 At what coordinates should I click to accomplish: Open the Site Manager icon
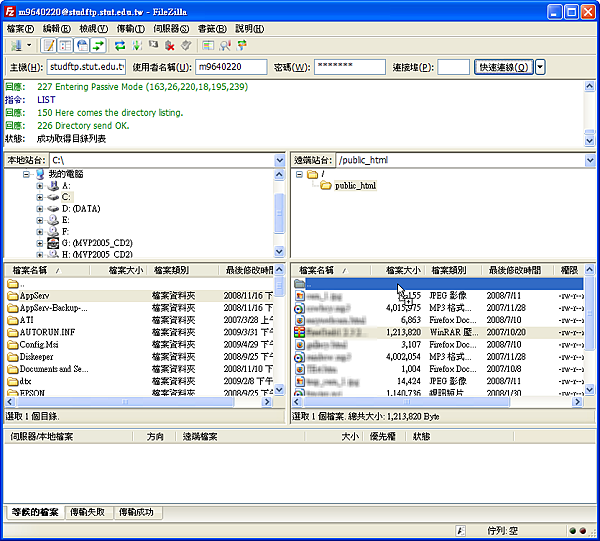tap(16, 46)
